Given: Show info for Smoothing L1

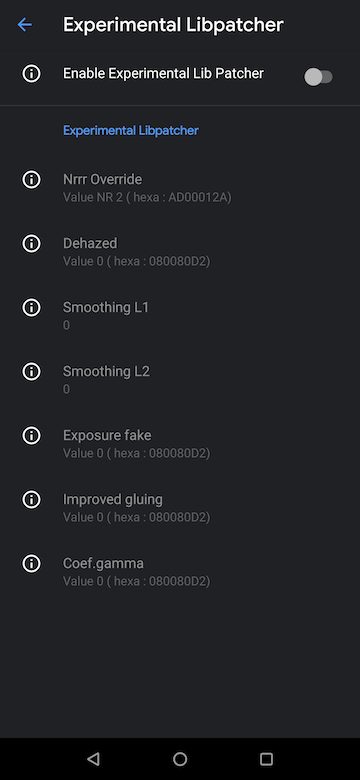Looking at the screenshot, I should (31, 307).
